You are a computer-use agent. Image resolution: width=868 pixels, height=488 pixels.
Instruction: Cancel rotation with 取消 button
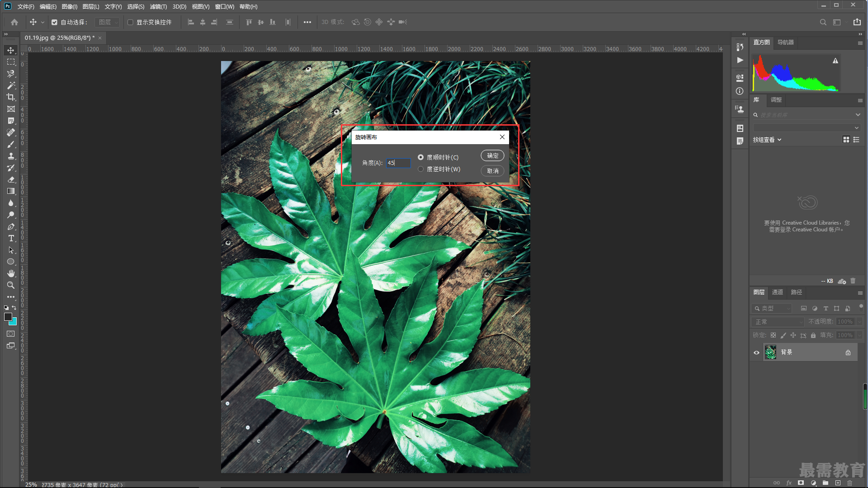492,171
